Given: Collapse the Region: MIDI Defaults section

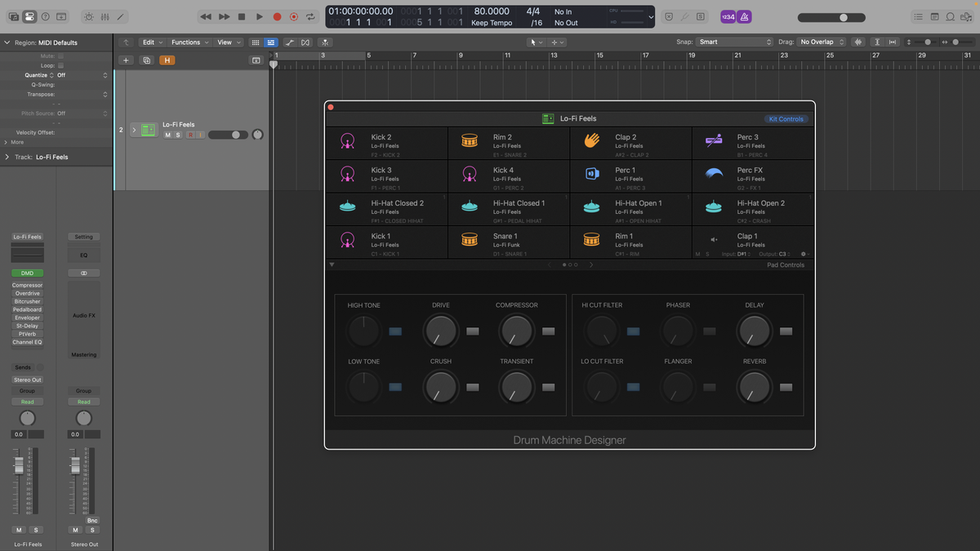Looking at the screenshot, I should 7,42.
